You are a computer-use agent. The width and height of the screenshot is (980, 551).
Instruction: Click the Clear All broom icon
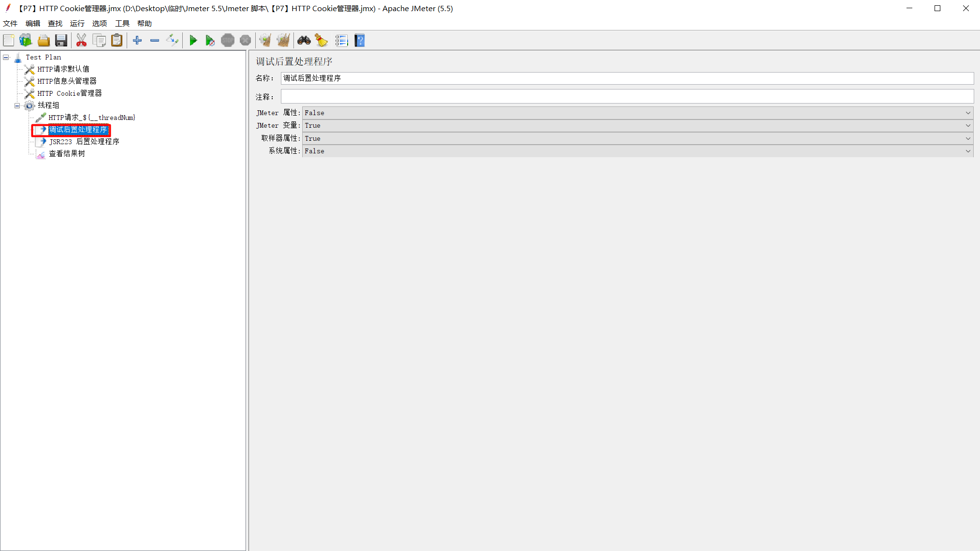283,41
